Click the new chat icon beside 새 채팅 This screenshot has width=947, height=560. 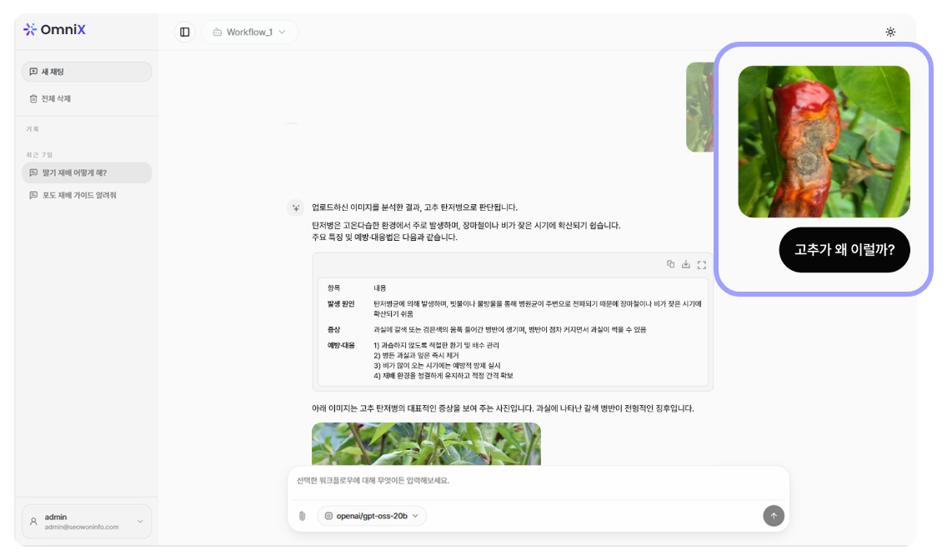point(33,72)
